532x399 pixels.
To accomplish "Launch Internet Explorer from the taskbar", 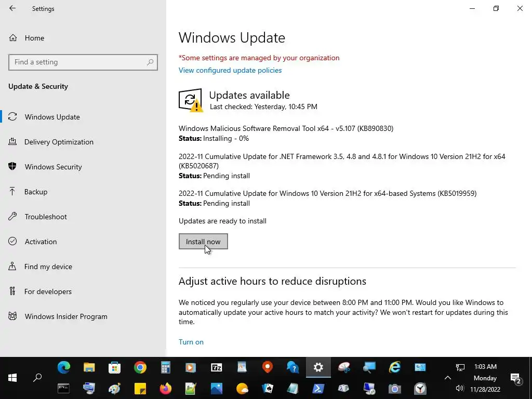I will 395,367.
